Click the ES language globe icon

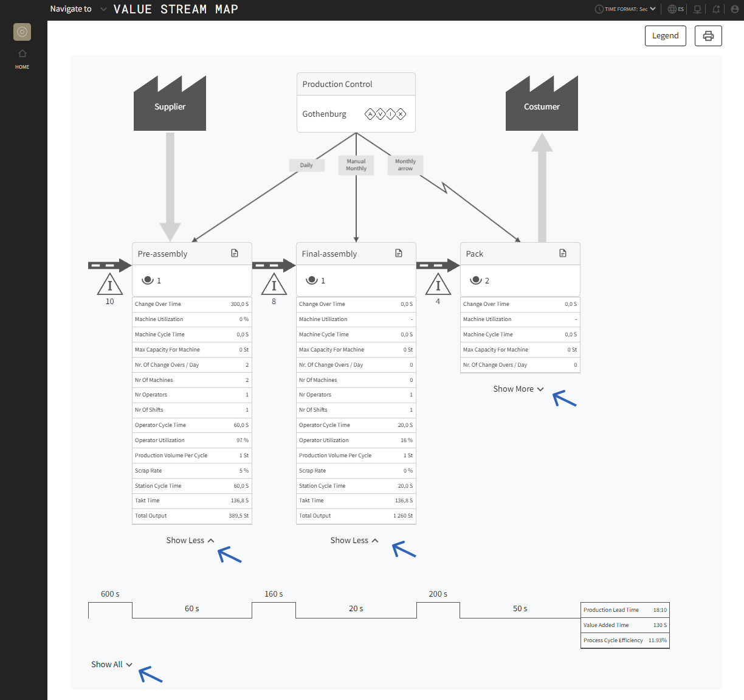coord(675,9)
